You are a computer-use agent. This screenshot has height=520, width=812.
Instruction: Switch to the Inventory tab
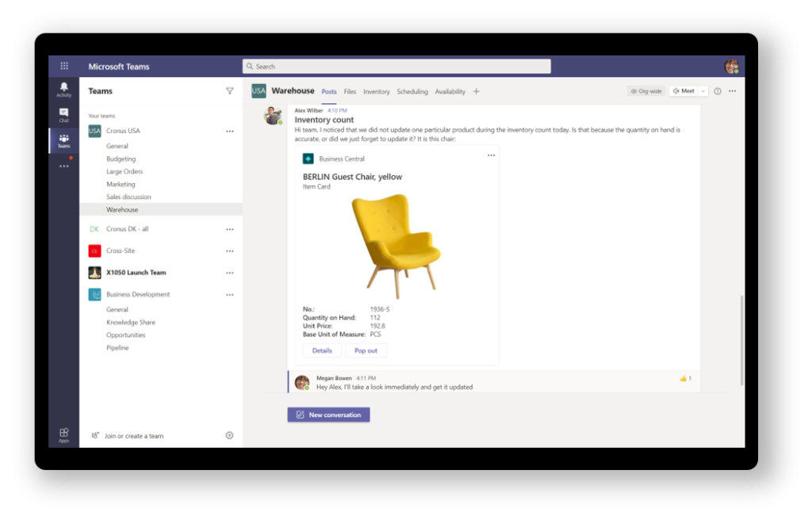[x=377, y=92]
